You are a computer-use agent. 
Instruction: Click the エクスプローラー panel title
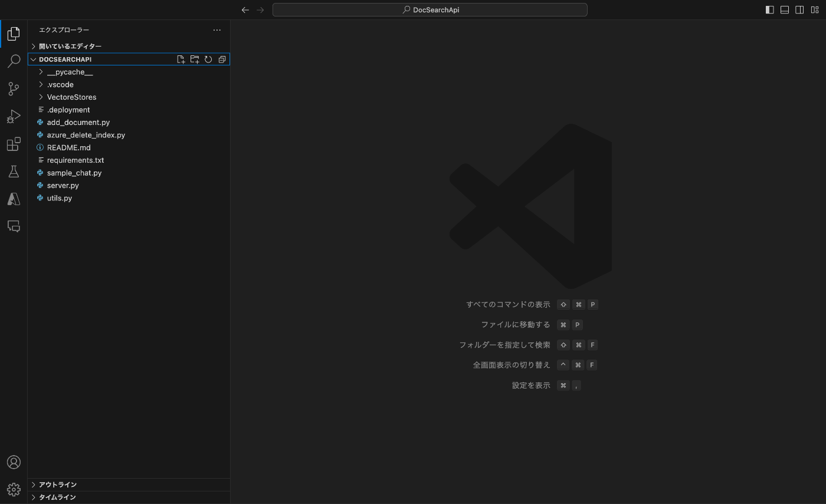[64, 30]
